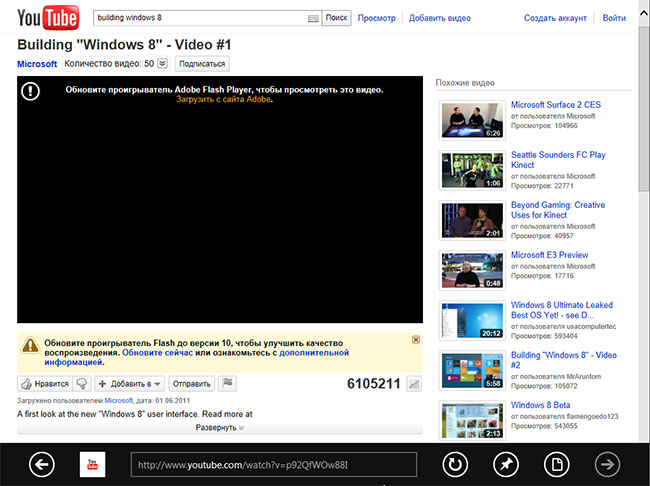Open 'Microsoft E3 Preview' title link

click(x=549, y=255)
